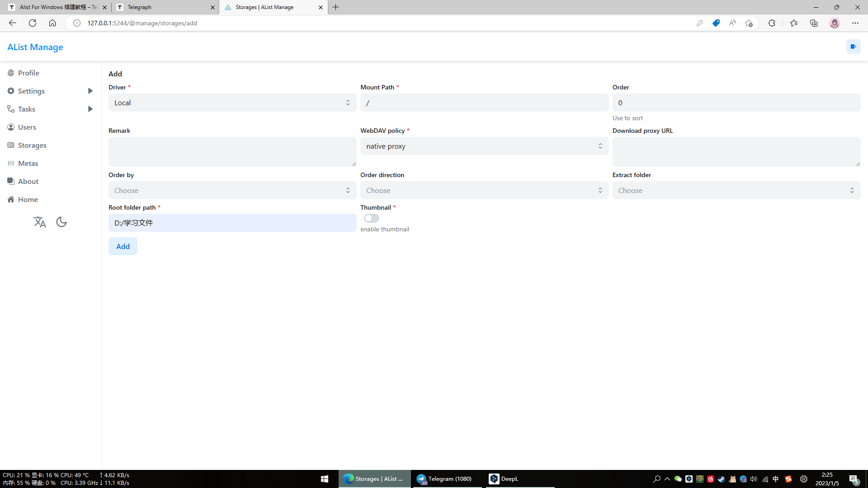868x488 pixels.
Task: Click the Mount Path input field
Action: coord(484,103)
